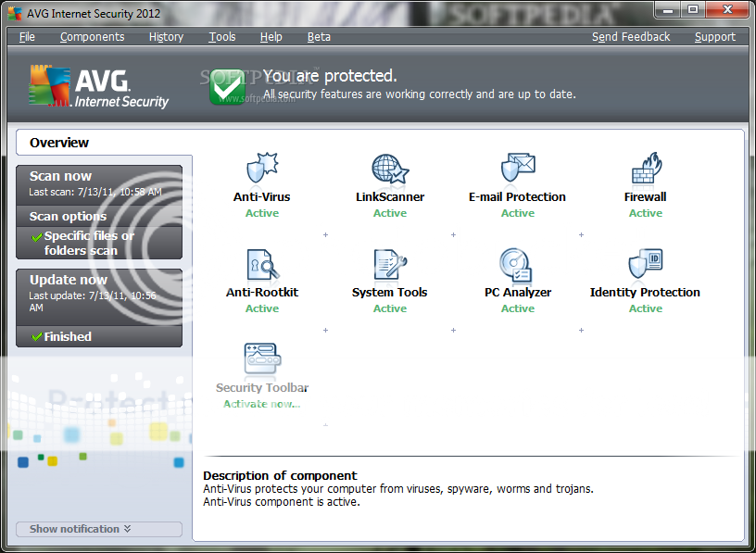
Task: Click Active status under LinkScanner
Action: point(390,213)
